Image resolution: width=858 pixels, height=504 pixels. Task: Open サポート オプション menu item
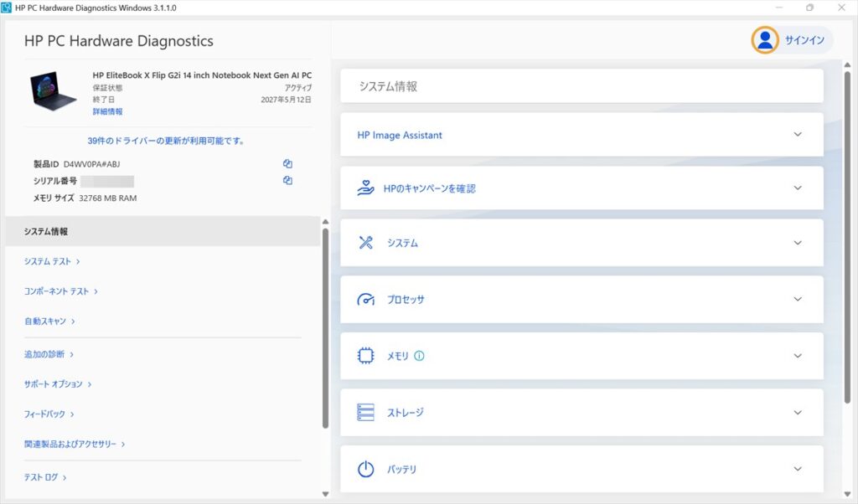point(58,384)
